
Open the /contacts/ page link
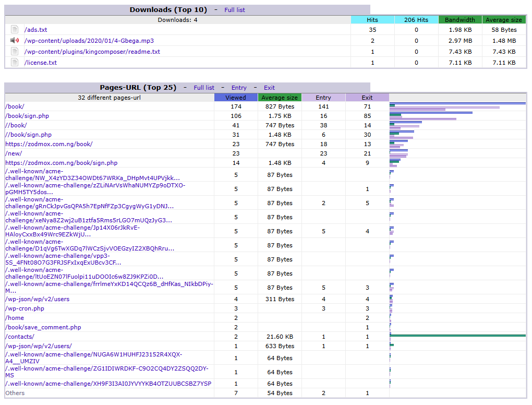click(19, 337)
